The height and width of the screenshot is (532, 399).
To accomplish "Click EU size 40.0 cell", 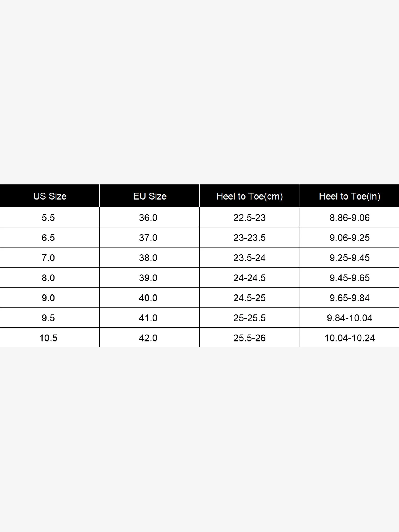I will pyautogui.click(x=150, y=298).
